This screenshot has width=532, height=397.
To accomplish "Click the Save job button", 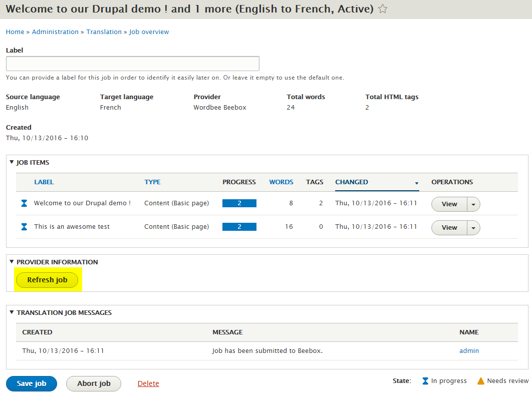I will pos(32,383).
